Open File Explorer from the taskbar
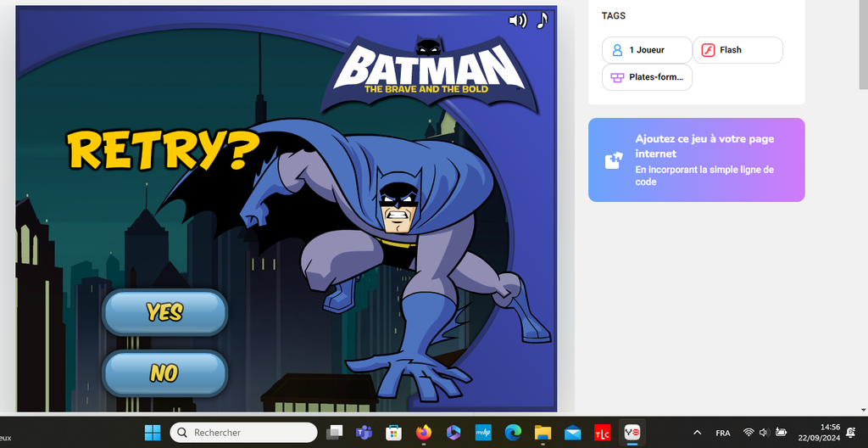 (542, 433)
